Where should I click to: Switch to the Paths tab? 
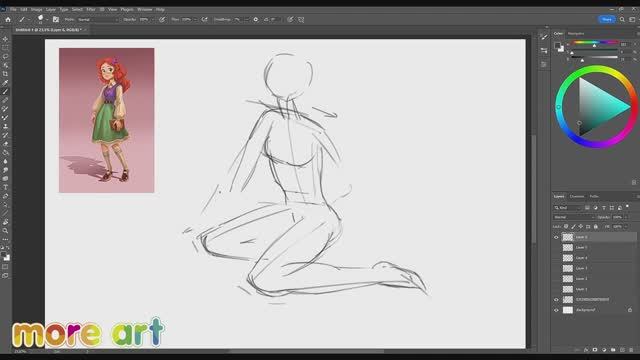(x=594, y=197)
